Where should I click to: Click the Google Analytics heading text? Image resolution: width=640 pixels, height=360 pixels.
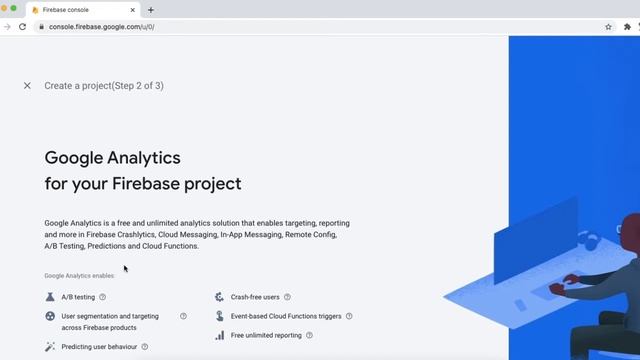click(112, 158)
